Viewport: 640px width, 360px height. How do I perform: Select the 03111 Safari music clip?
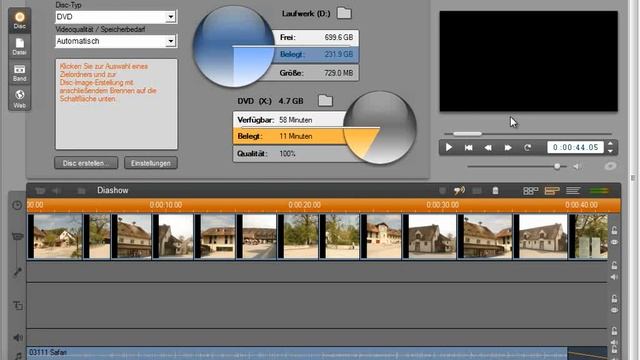click(x=297, y=353)
